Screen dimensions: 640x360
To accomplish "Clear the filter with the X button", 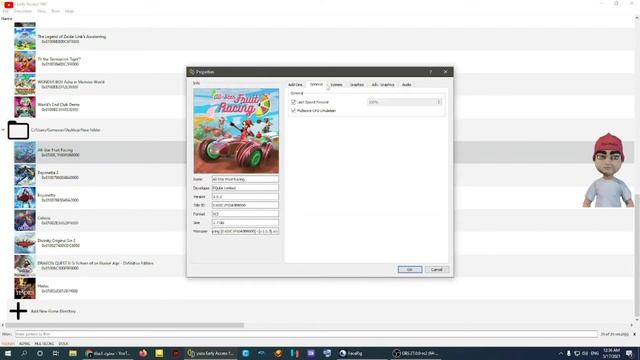I will point(634,334).
